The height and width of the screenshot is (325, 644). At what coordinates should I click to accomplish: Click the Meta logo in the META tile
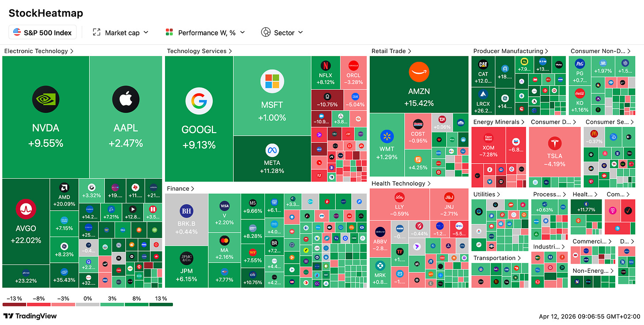pyautogui.click(x=272, y=150)
